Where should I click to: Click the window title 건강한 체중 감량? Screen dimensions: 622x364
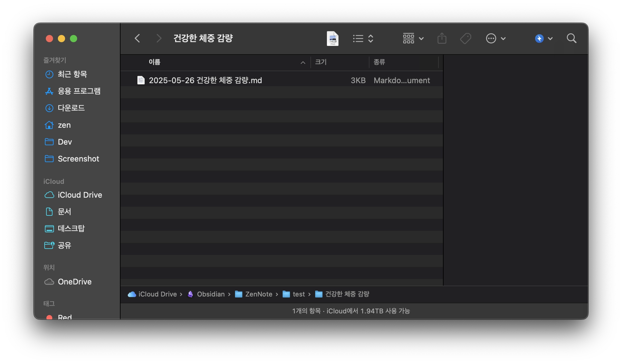(x=203, y=38)
